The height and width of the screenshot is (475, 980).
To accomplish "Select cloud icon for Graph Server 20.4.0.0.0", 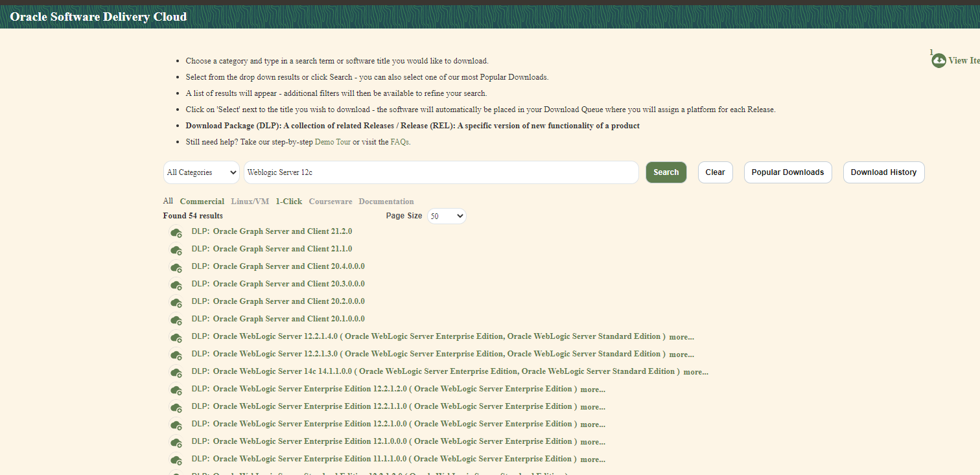I will (x=176, y=268).
